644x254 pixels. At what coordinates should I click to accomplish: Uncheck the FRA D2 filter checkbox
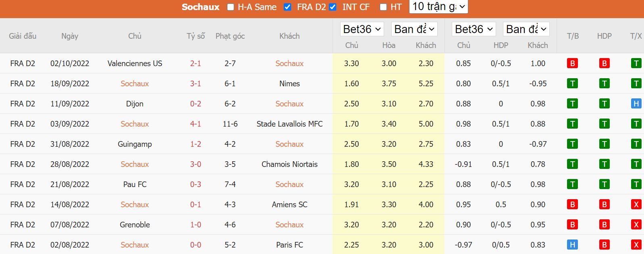[x=287, y=7]
